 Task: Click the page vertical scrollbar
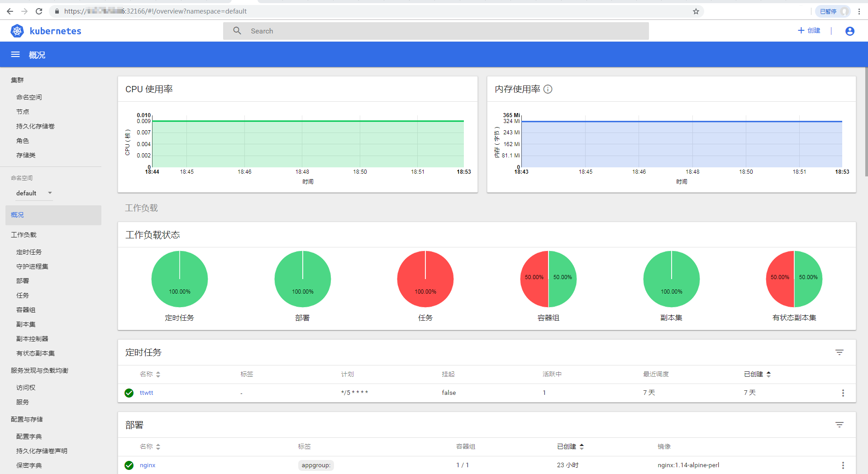click(x=866, y=122)
